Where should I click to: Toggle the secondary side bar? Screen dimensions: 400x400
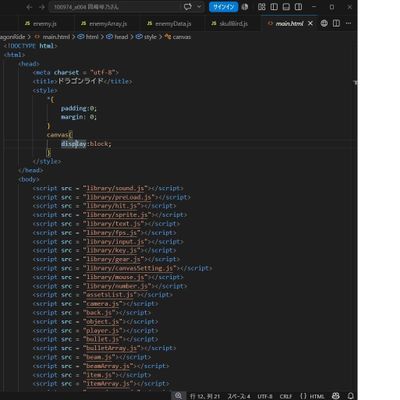point(298,7)
